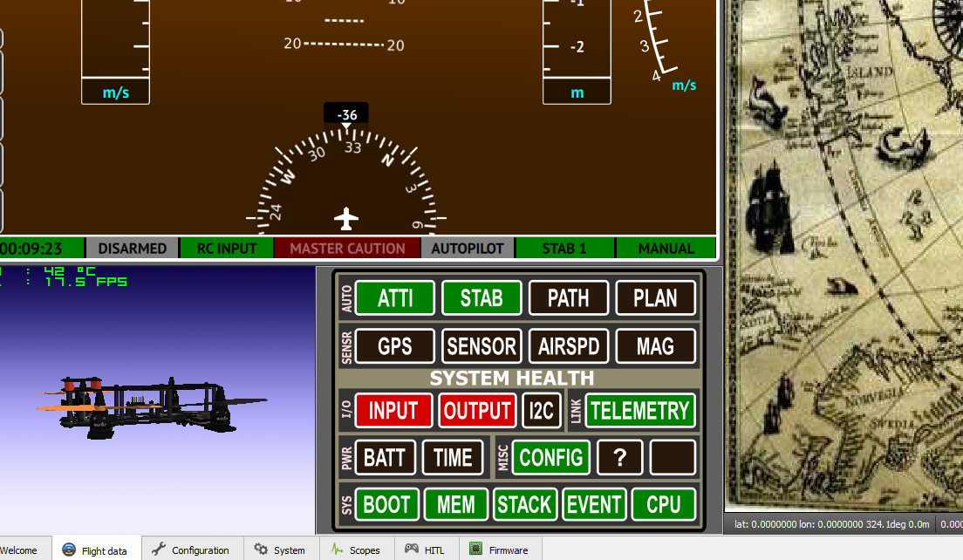Click the STAB system health indicator
The height and width of the screenshot is (560, 963).
tap(481, 297)
